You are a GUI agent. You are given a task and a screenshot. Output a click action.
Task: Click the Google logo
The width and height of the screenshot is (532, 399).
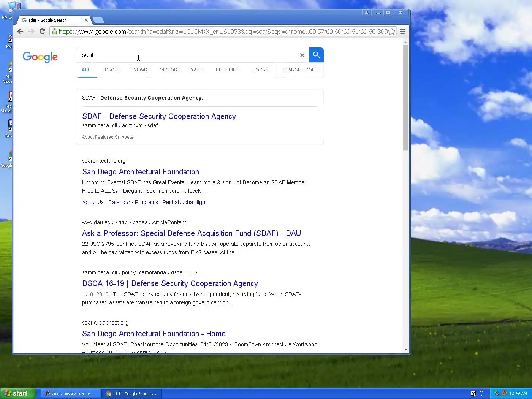40,57
